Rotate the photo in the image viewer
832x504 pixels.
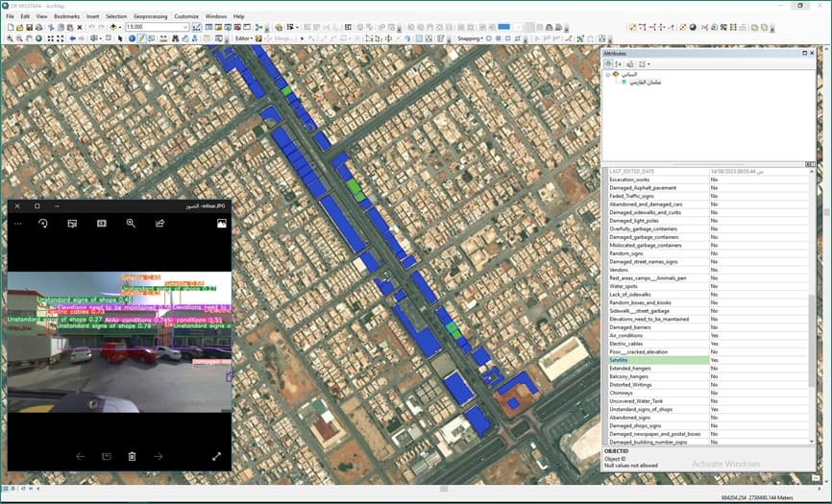coord(42,223)
